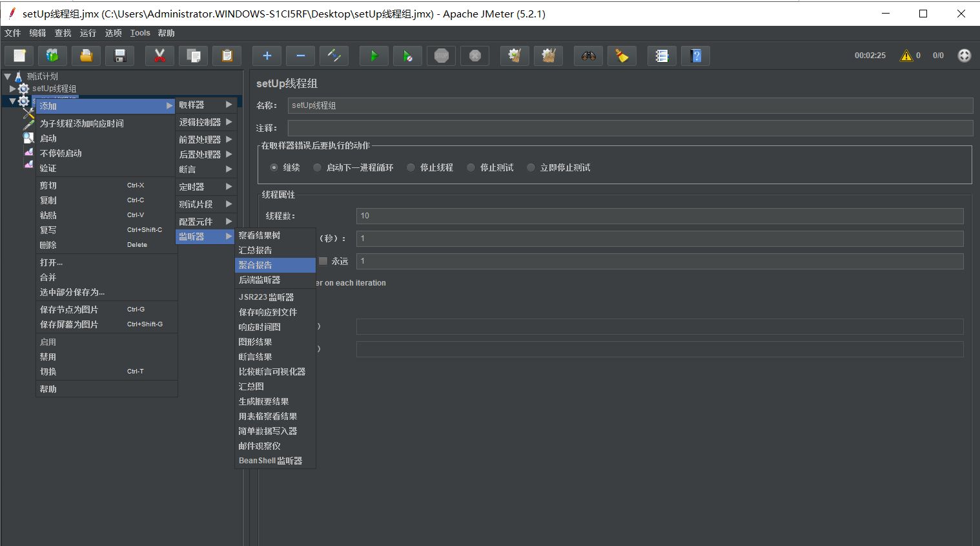
Task: Save the test plan with disk icon
Action: 119,56
